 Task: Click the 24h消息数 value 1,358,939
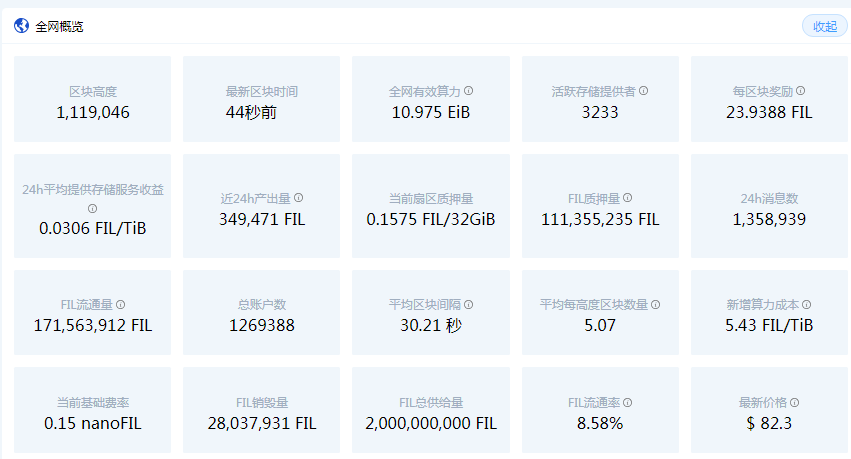pos(769,218)
